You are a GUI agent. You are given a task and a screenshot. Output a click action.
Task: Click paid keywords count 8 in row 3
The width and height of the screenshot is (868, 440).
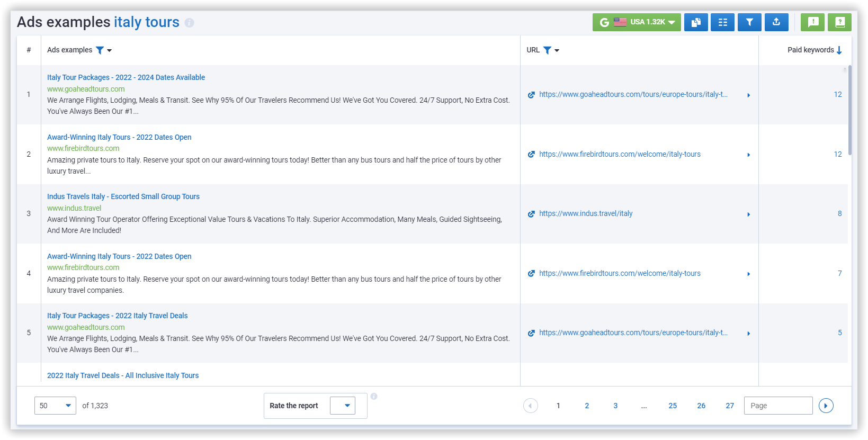(840, 213)
